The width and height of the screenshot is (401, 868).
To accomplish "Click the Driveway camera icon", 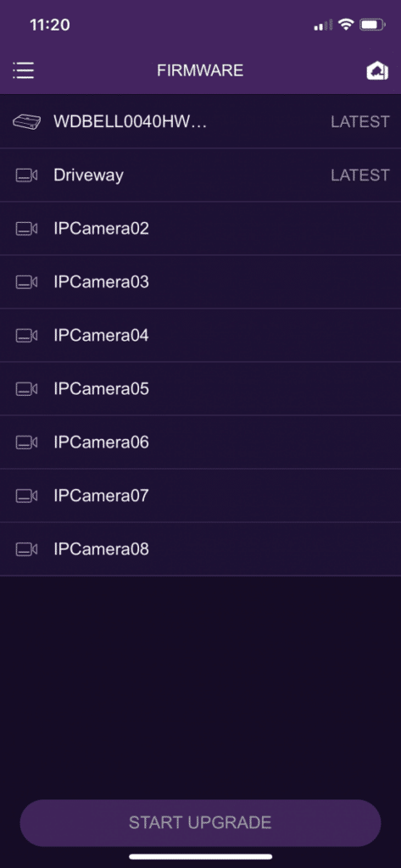I will tap(26, 175).
